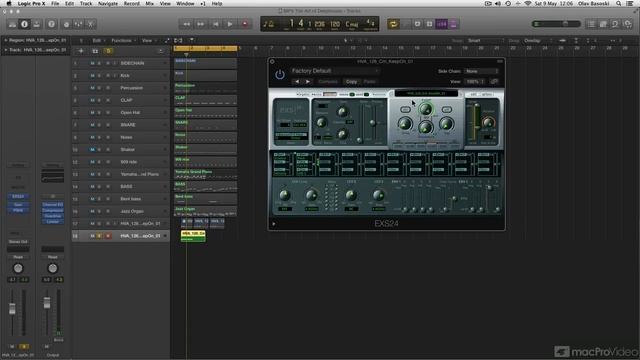This screenshot has width=640, height=360.
Task: Toggle the Inspector icon in toolbar
Action: 24,24
